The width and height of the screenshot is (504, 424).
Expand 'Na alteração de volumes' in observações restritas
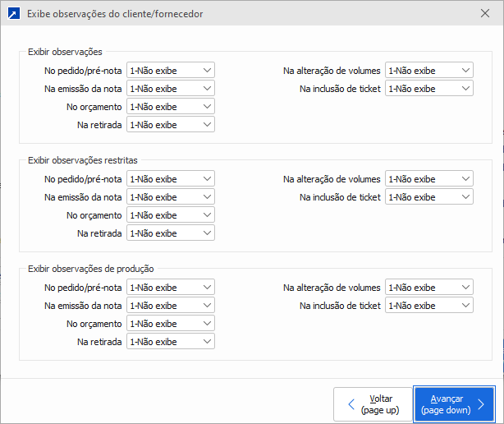pos(429,179)
